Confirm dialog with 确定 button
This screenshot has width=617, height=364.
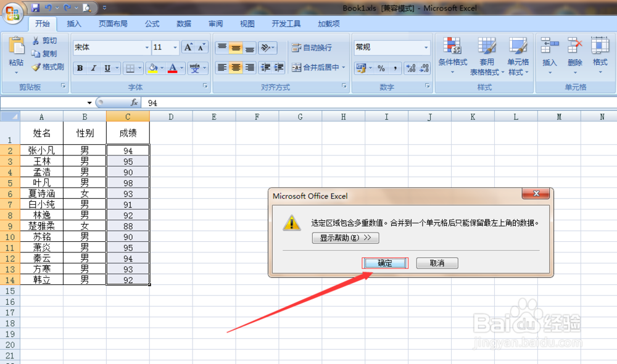pos(385,263)
